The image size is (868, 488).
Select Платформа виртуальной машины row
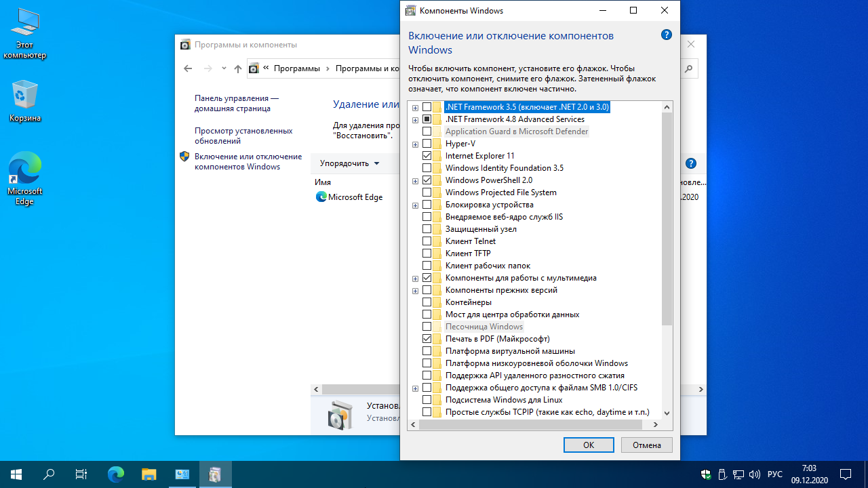pos(510,351)
